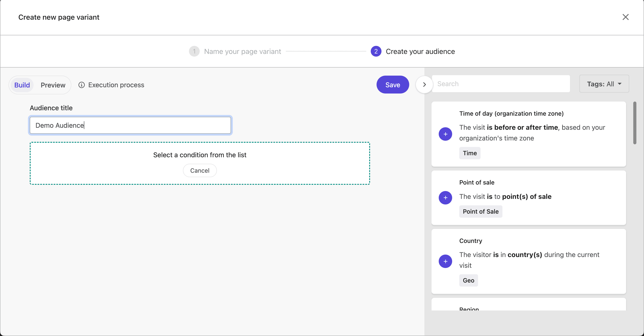Click the plus icon for Country condition
644x336 pixels.
pos(445,261)
